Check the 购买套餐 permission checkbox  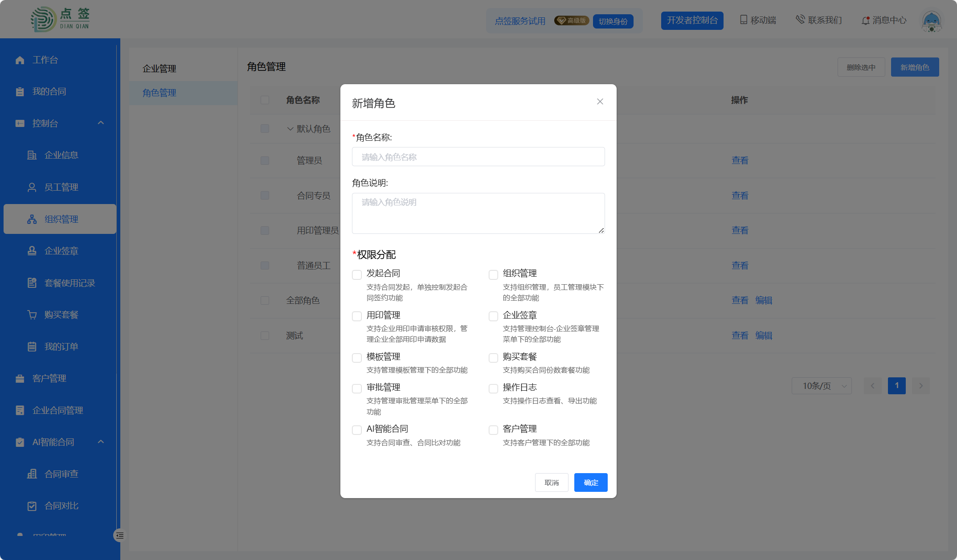493,358
